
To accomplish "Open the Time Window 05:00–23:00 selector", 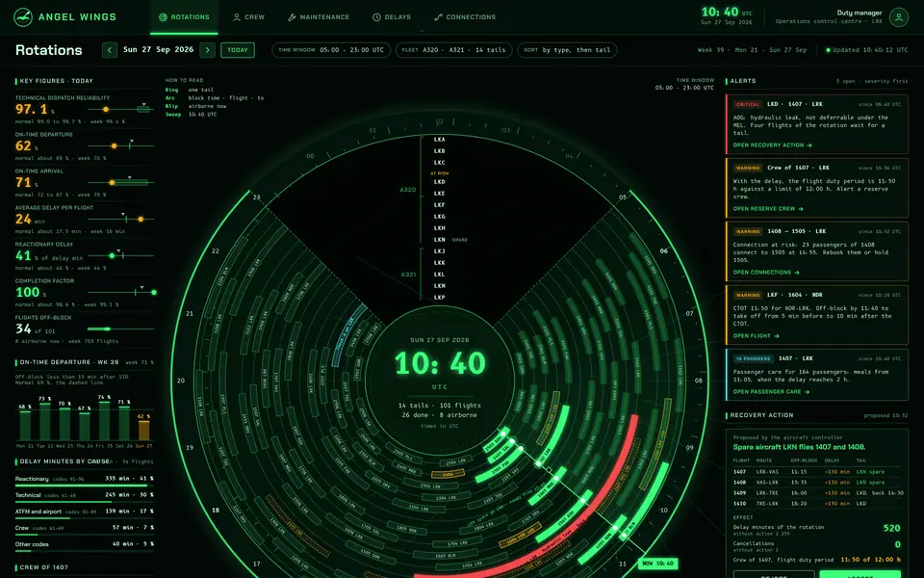I will pos(330,50).
